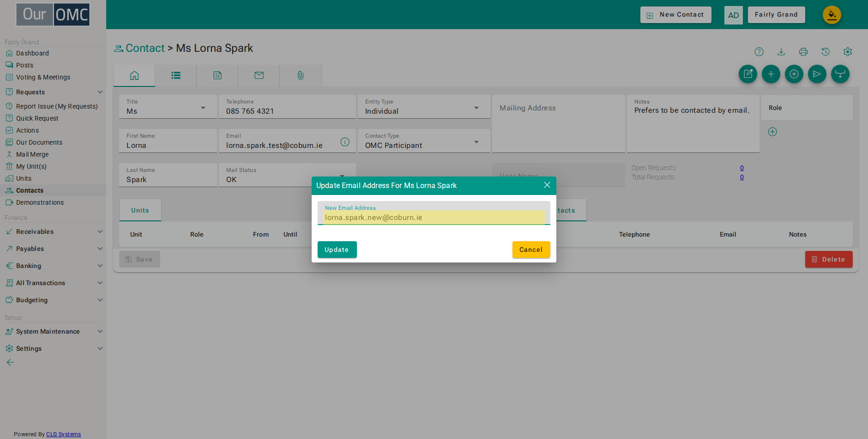Screen dimensions: 868x439
Task: Open Mail Merge in the sidebar
Action: (x=32, y=154)
